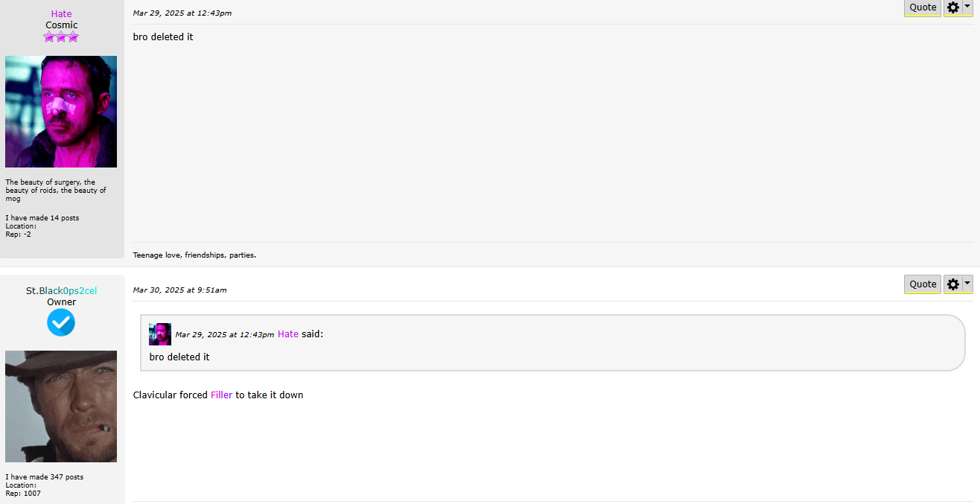
Task: Click timestamp Mar 30, 2025 at 9:51am
Action: pyautogui.click(x=180, y=290)
